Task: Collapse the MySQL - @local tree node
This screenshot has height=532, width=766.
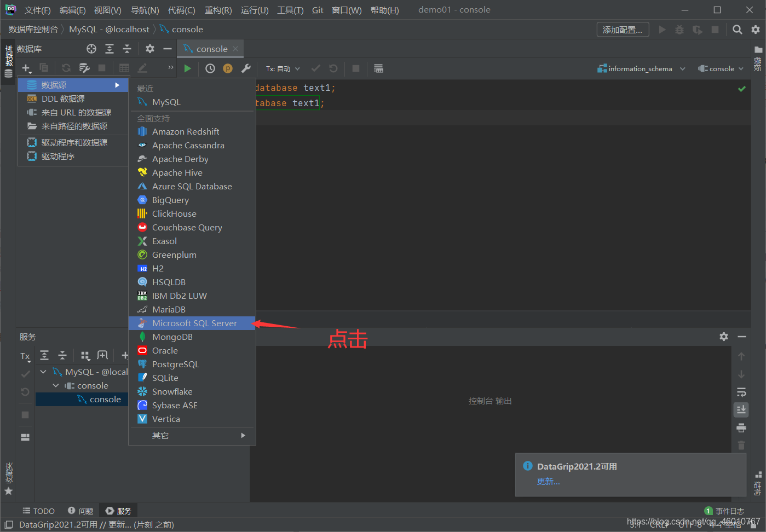Action: 43,372
